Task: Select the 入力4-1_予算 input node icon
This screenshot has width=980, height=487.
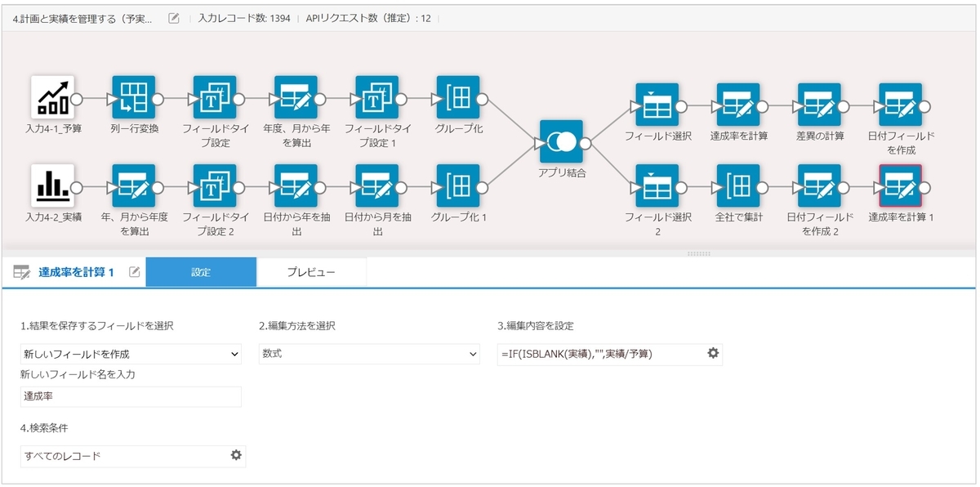Action: coord(53,98)
